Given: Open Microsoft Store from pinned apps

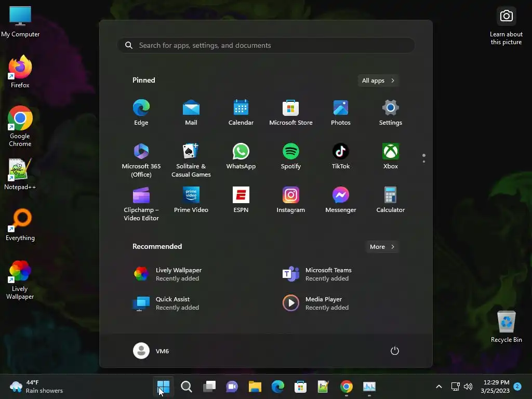Looking at the screenshot, I should [291, 113].
